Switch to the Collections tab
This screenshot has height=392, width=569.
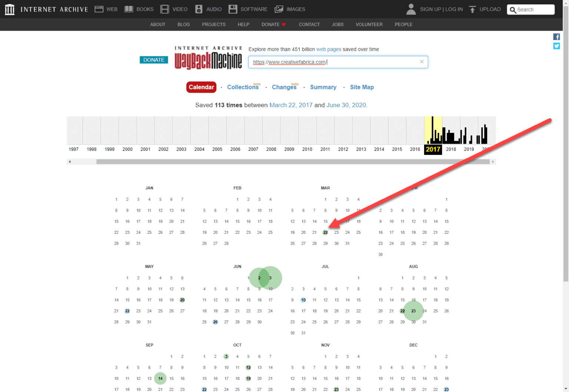pyautogui.click(x=243, y=87)
